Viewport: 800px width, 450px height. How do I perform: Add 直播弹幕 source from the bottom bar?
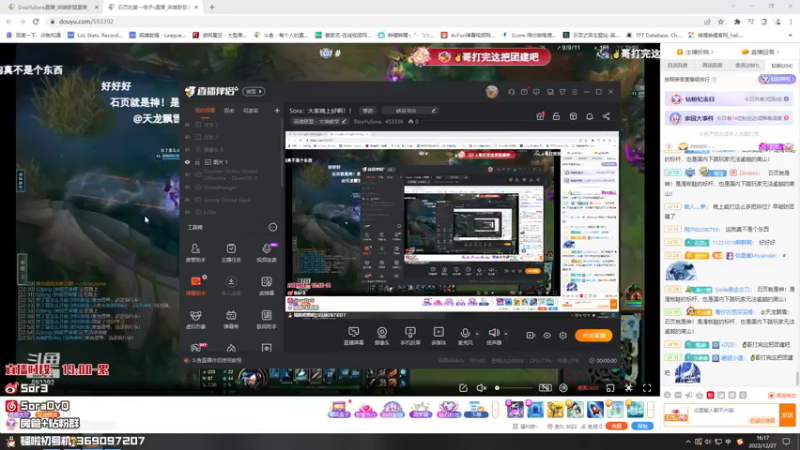tap(354, 336)
